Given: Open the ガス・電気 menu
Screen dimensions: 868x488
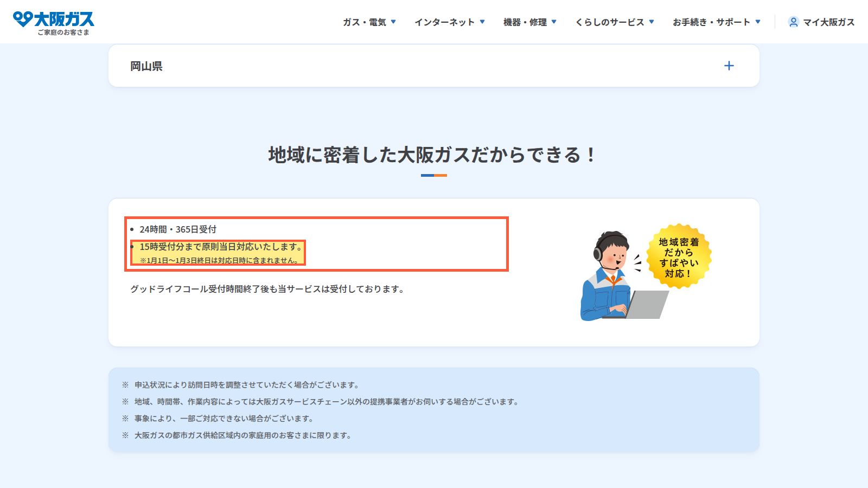Looking at the screenshot, I should tap(369, 22).
